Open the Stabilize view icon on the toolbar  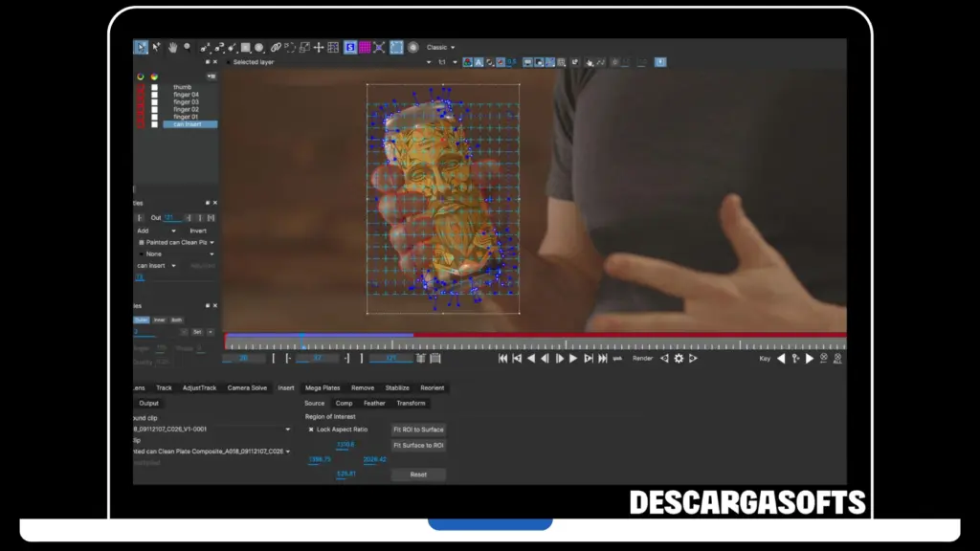pyautogui.click(x=379, y=47)
